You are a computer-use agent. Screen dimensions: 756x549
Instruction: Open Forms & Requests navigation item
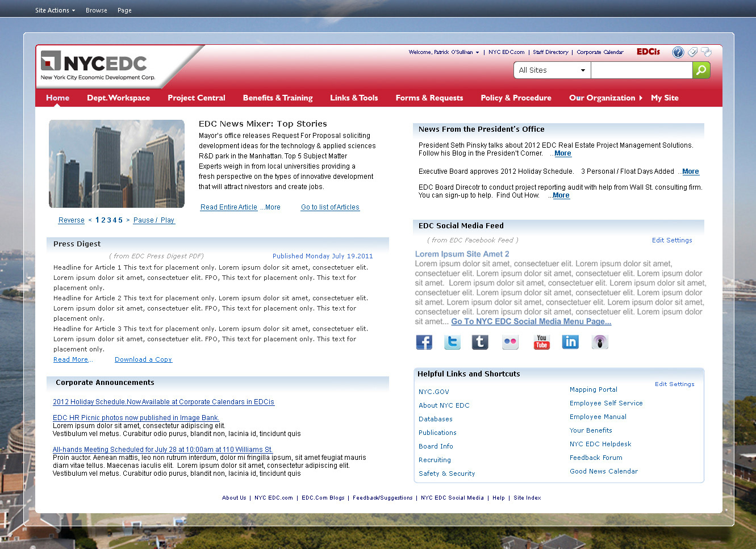(429, 98)
